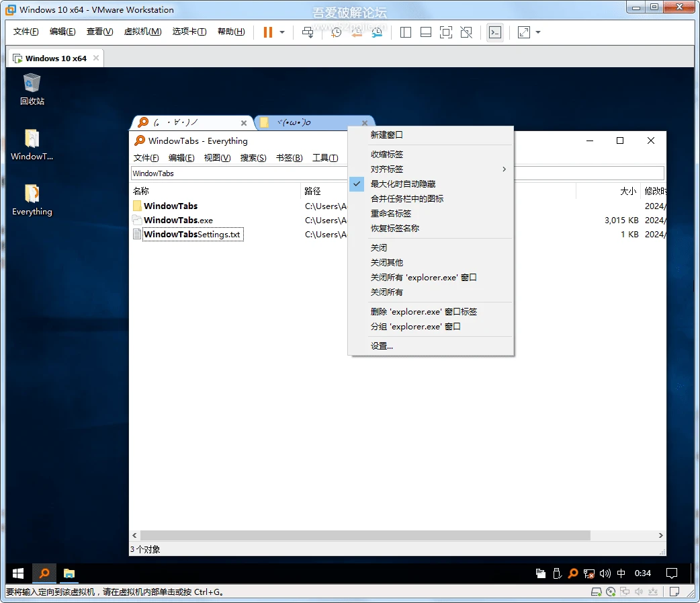The width and height of the screenshot is (700, 603).
Task: Open the display stretch dropdown on toolbar
Action: (535, 32)
